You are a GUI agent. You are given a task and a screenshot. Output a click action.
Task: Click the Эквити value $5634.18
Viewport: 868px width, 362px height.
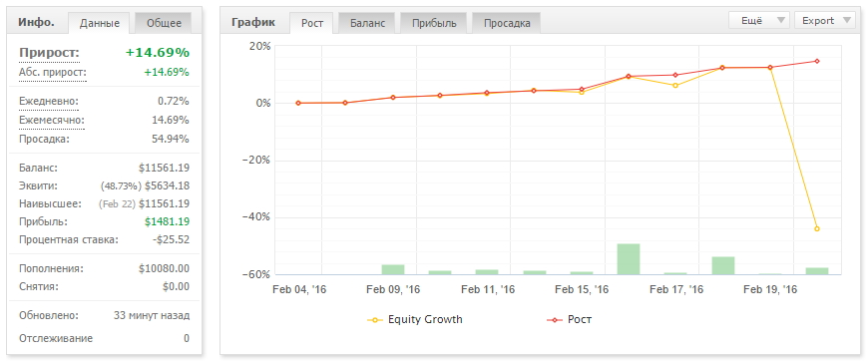tap(168, 185)
